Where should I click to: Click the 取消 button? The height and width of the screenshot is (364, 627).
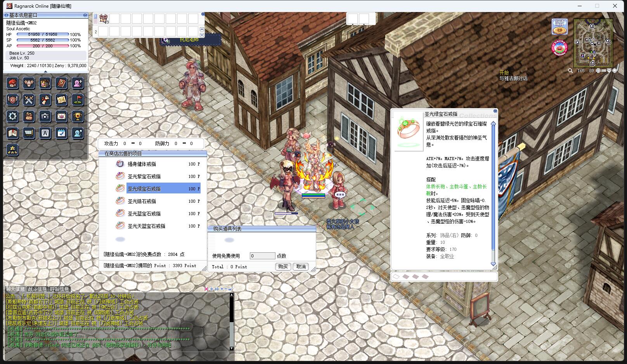pyautogui.click(x=301, y=267)
